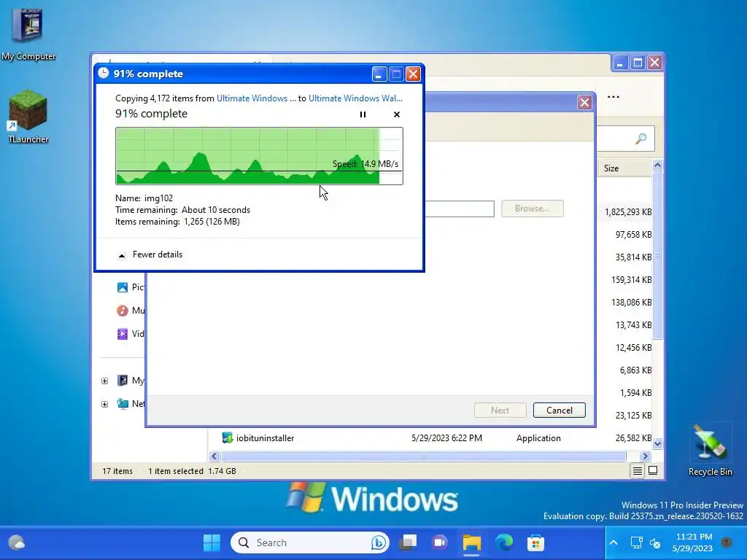Collapse to Fewer details
The width and height of the screenshot is (747, 560).
click(150, 254)
